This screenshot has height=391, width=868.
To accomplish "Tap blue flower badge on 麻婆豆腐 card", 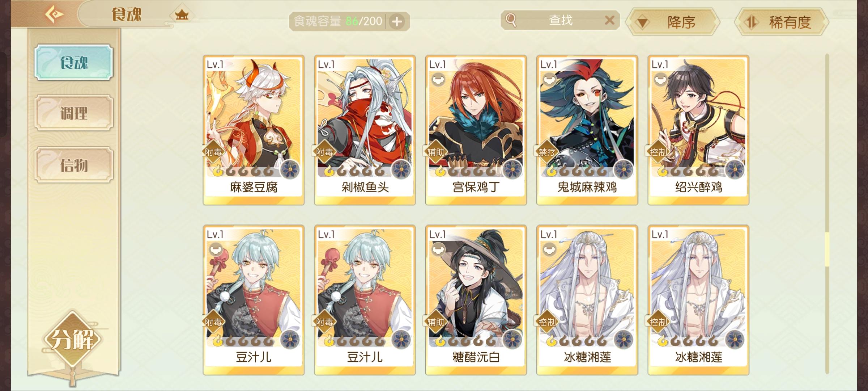I will [x=290, y=170].
